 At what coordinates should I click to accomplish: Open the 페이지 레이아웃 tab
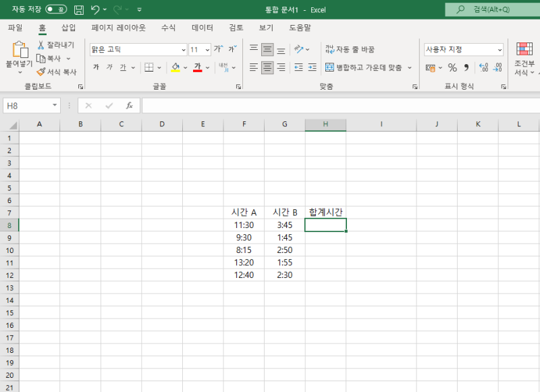[119, 28]
